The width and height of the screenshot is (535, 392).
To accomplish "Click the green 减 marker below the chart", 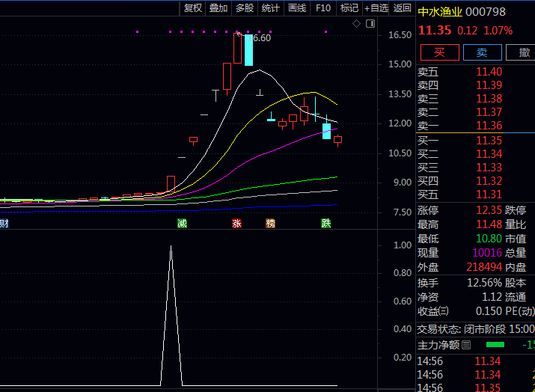I will coord(183,224).
